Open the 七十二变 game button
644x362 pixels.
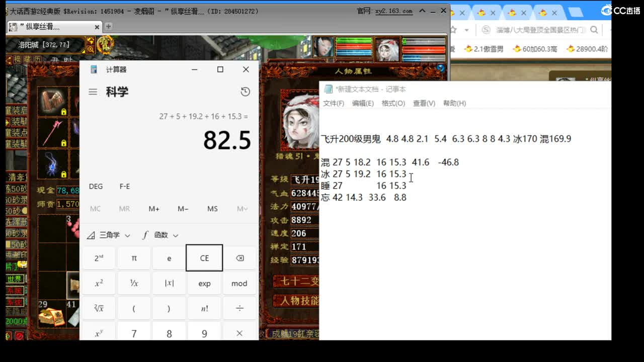(x=296, y=281)
